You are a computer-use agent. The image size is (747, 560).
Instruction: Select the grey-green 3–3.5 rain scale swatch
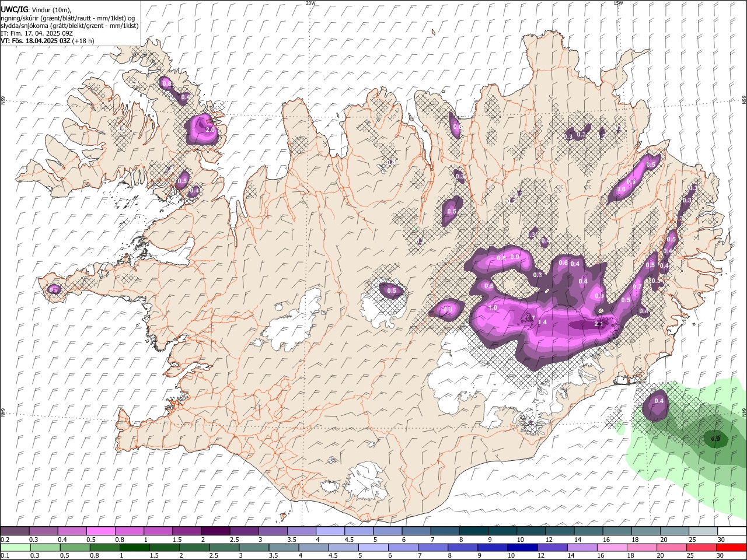click(254, 547)
